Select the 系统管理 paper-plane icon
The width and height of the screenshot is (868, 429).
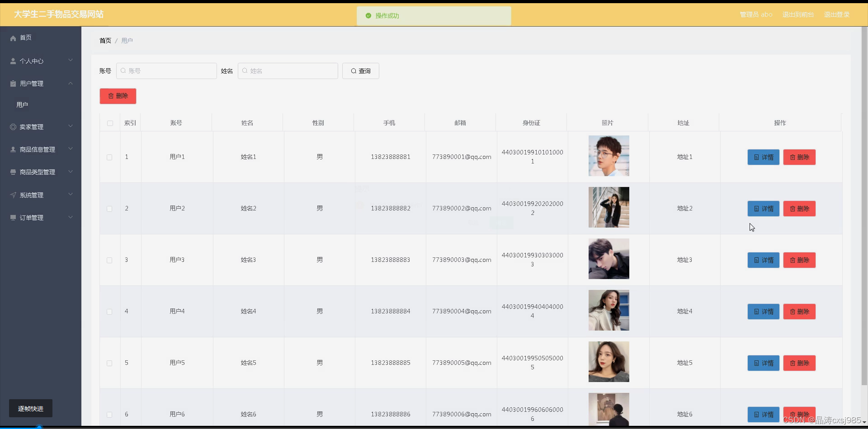(13, 195)
